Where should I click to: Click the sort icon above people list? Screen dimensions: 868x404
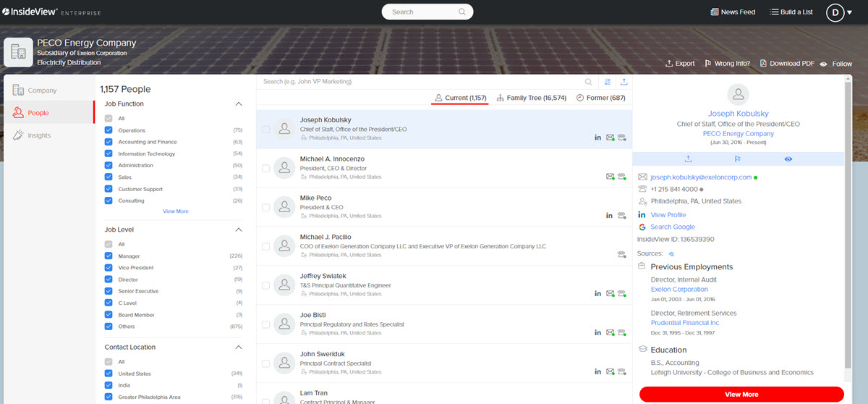[608, 82]
